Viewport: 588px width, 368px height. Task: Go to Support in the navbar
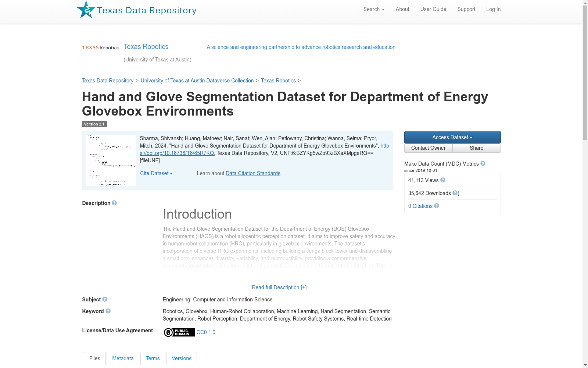[466, 9]
